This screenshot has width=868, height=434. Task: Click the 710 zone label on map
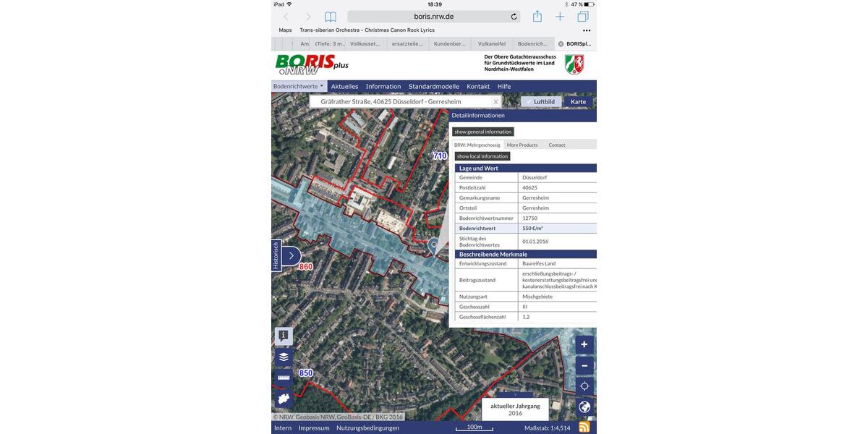pos(440,156)
